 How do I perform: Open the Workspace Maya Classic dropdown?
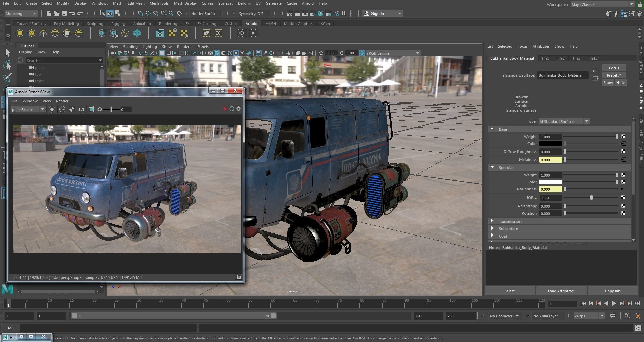click(x=602, y=5)
